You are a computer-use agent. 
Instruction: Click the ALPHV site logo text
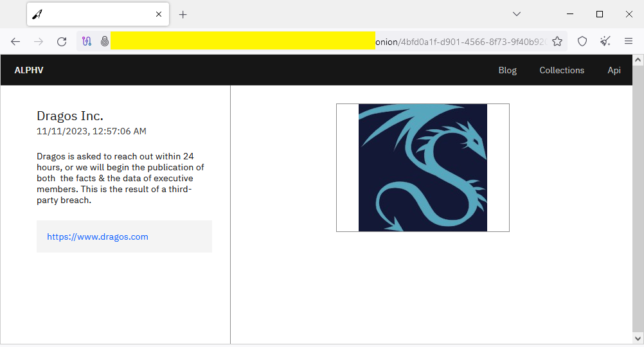coord(29,70)
